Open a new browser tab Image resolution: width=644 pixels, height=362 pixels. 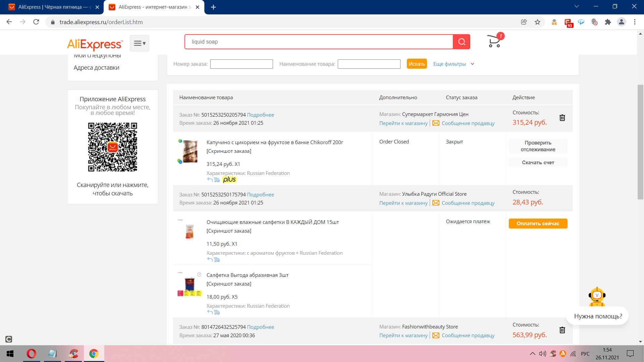[213, 7]
